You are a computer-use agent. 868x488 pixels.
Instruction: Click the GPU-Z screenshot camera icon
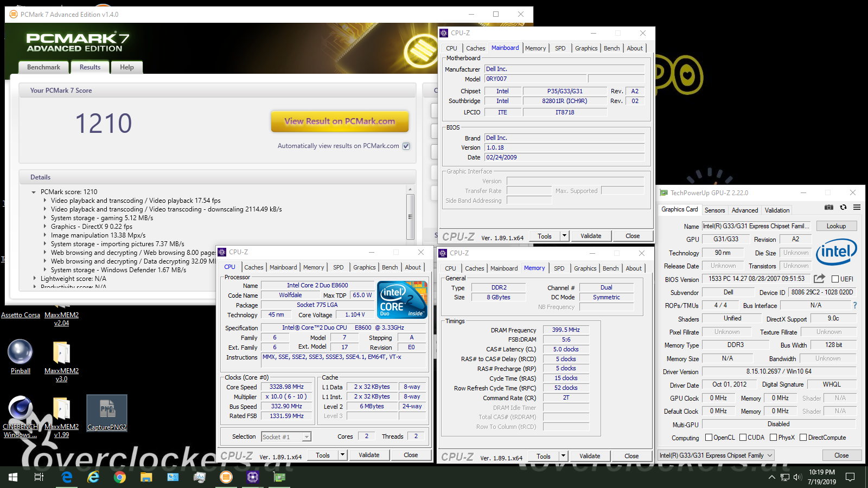(829, 207)
